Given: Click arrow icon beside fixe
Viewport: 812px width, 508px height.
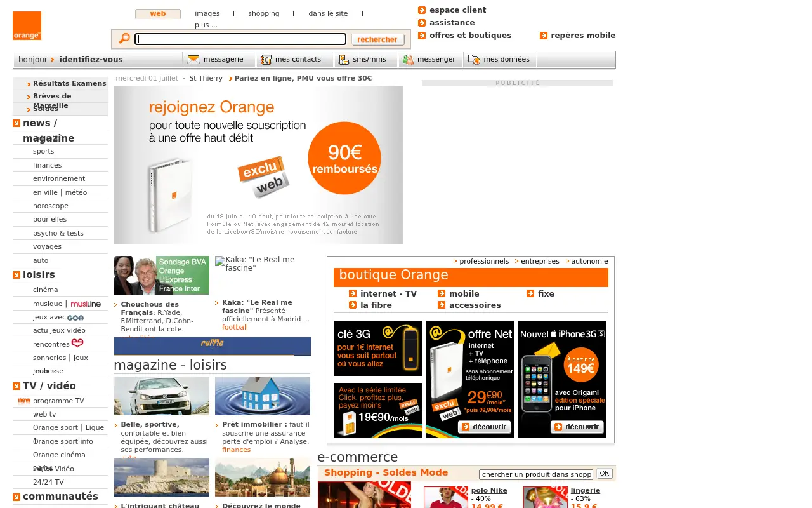Looking at the screenshot, I should 530,293.
